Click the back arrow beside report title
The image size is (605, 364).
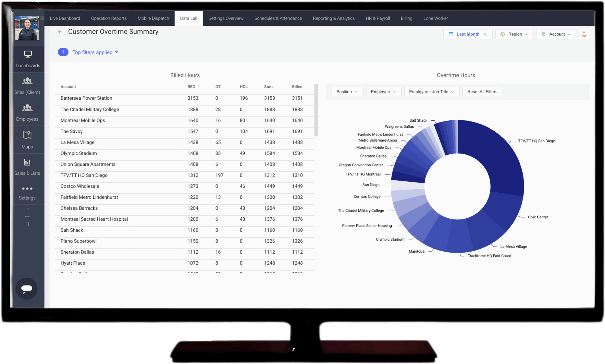pos(60,32)
